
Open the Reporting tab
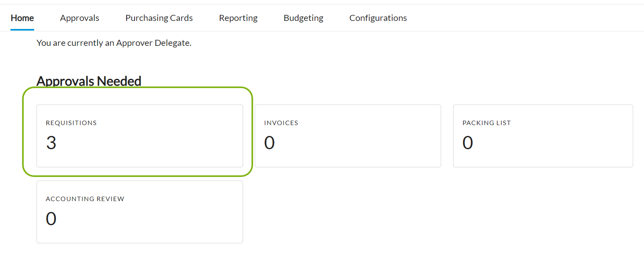pos(238,18)
